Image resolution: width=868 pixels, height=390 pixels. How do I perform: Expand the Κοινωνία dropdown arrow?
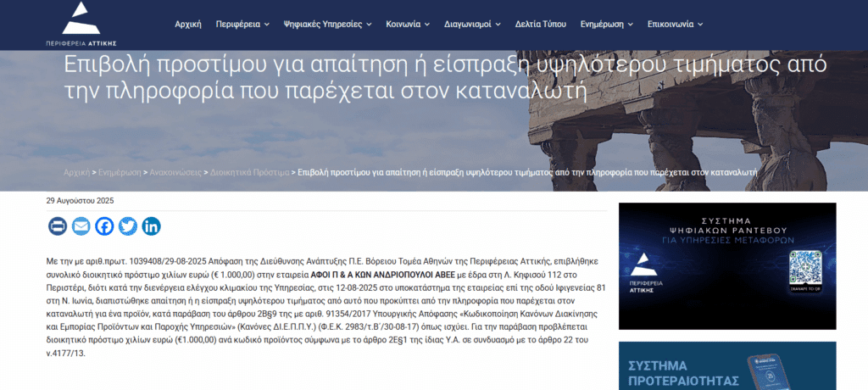pyautogui.click(x=427, y=25)
